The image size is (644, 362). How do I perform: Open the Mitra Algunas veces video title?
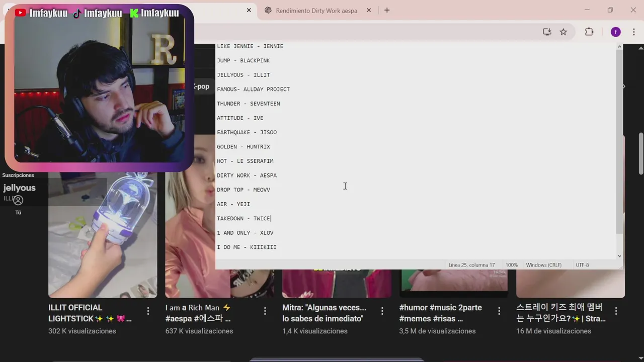pyautogui.click(x=324, y=313)
